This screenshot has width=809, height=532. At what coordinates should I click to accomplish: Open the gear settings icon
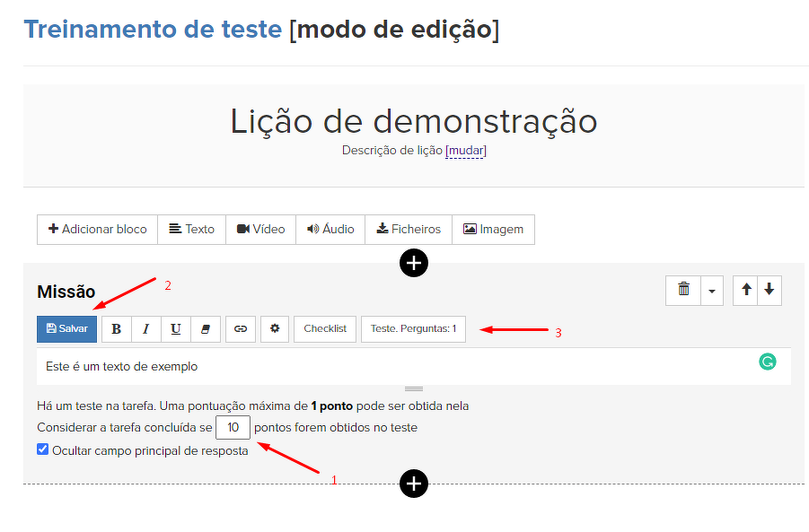pos(275,329)
